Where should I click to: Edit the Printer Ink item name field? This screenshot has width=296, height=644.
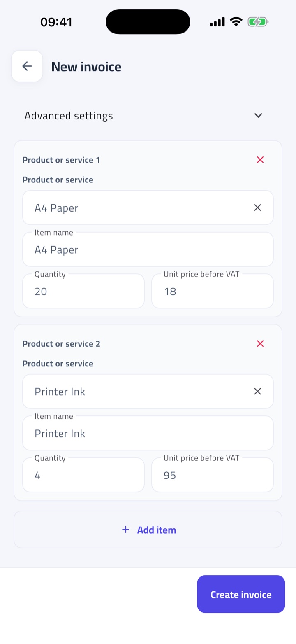(x=148, y=433)
